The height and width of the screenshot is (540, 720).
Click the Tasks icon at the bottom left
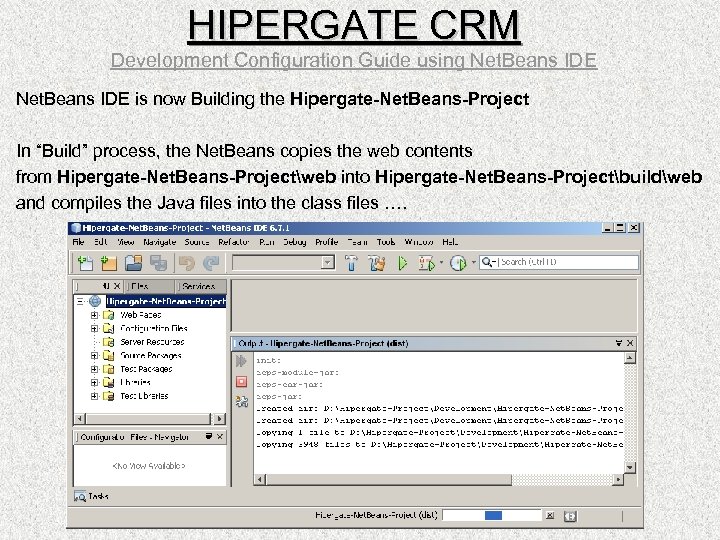coord(80,496)
